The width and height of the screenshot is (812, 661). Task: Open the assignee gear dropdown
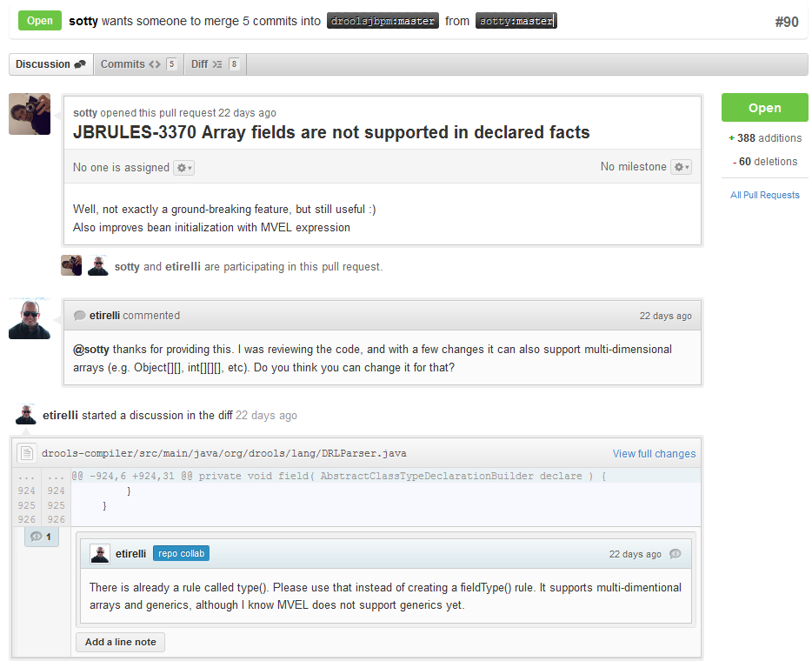pos(183,168)
